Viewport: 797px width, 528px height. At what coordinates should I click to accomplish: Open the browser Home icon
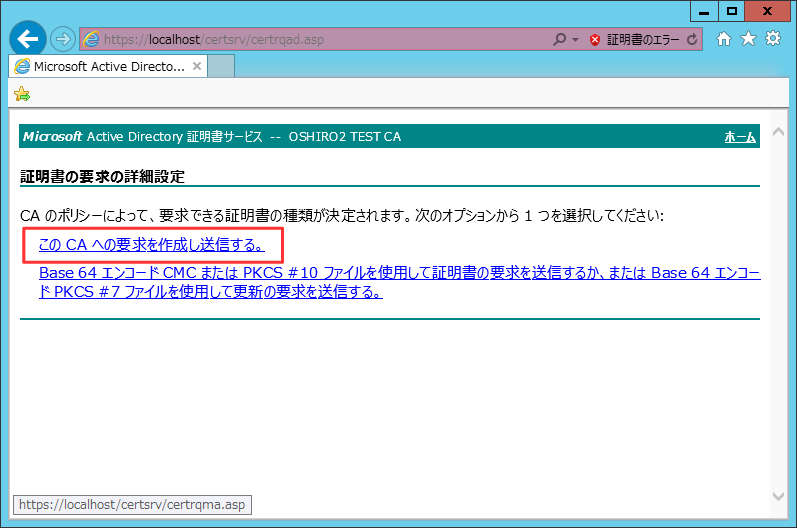tap(724, 39)
